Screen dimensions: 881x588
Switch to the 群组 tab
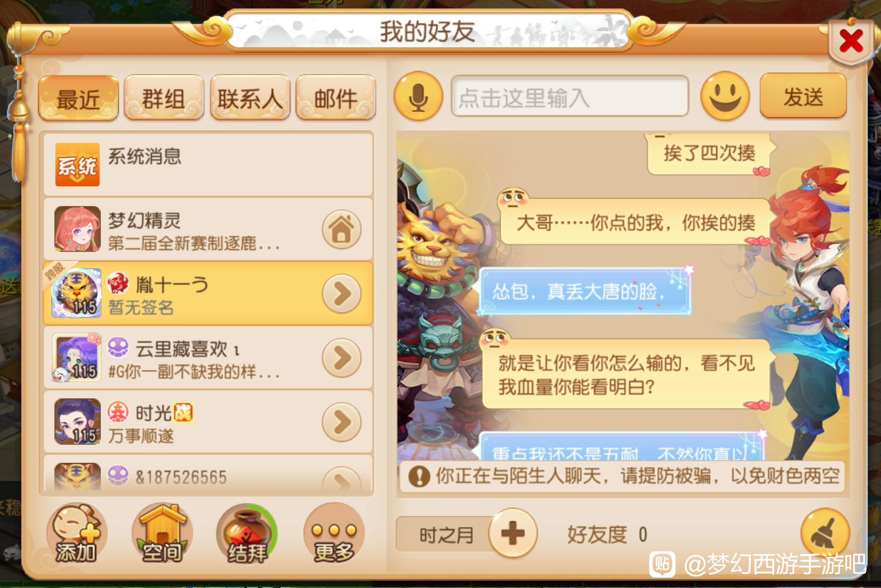pyautogui.click(x=164, y=98)
